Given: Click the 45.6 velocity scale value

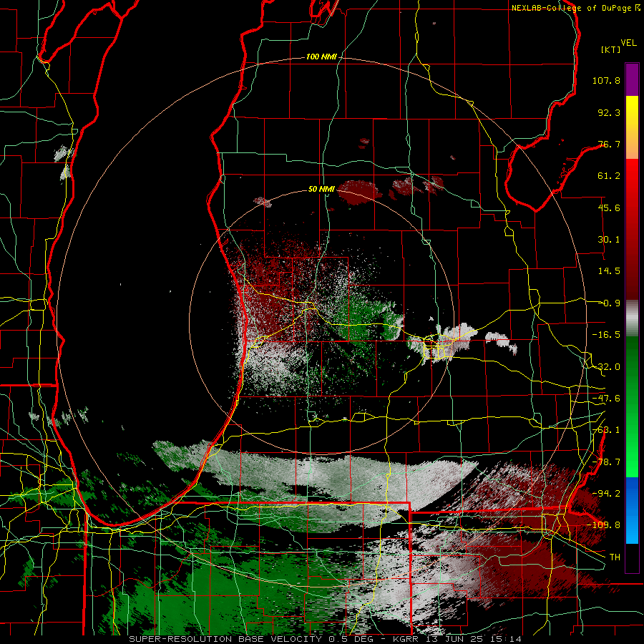Looking at the screenshot, I should pyautogui.click(x=609, y=208).
